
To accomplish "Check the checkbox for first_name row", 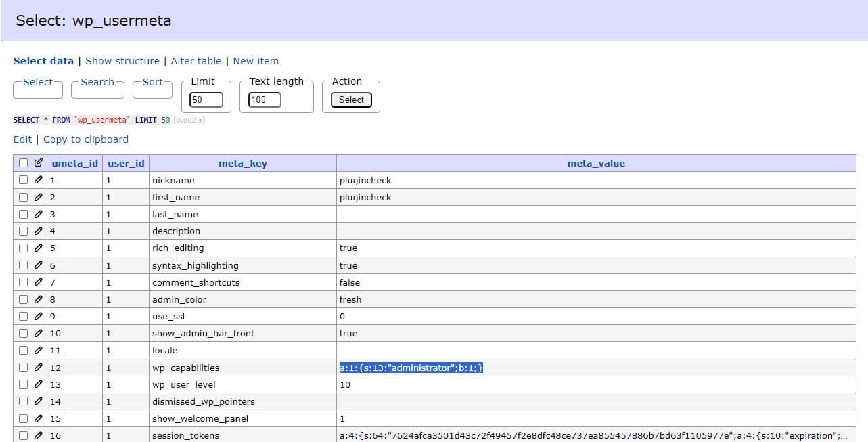I will point(24,197).
